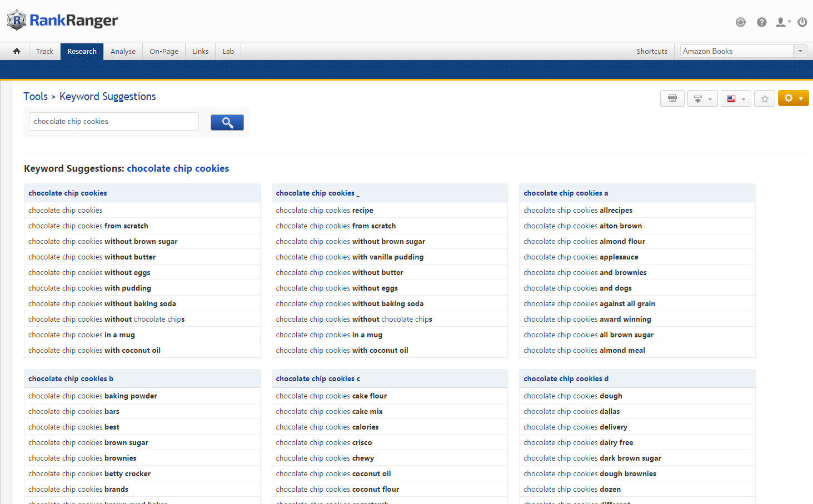Open the On-Page tab
The width and height of the screenshot is (813, 504).
[164, 51]
